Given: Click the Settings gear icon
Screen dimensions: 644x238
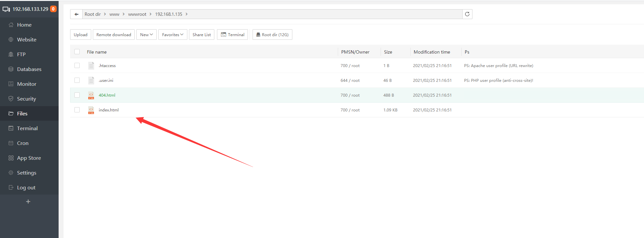Looking at the screenshot, I should point(11,173).
